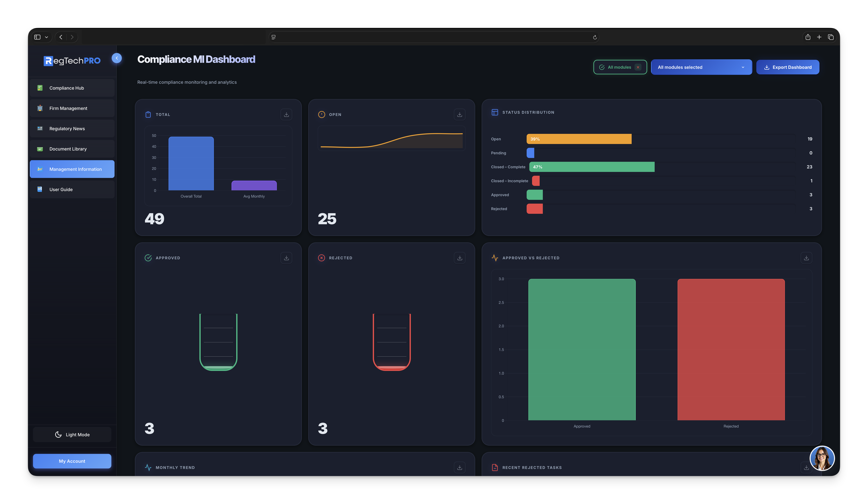Click the Export Dashboard button
868x504 pixels.
[788, 67]
